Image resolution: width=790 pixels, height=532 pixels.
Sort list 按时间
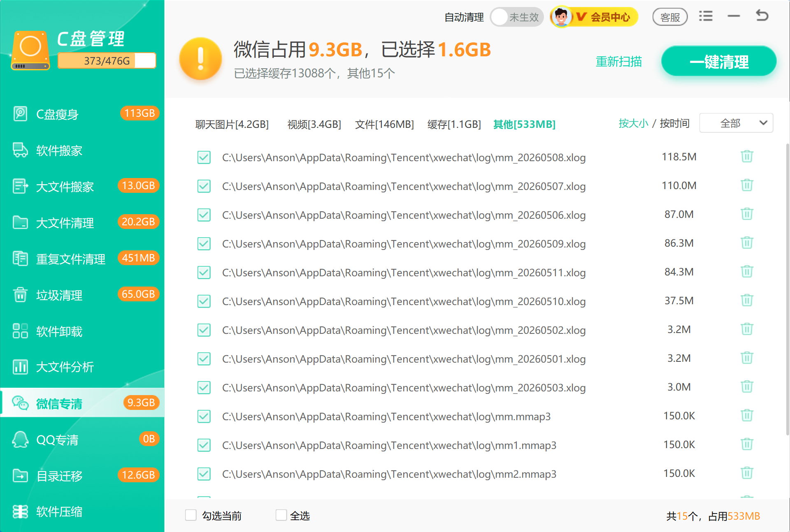click(x=674, y=123)
